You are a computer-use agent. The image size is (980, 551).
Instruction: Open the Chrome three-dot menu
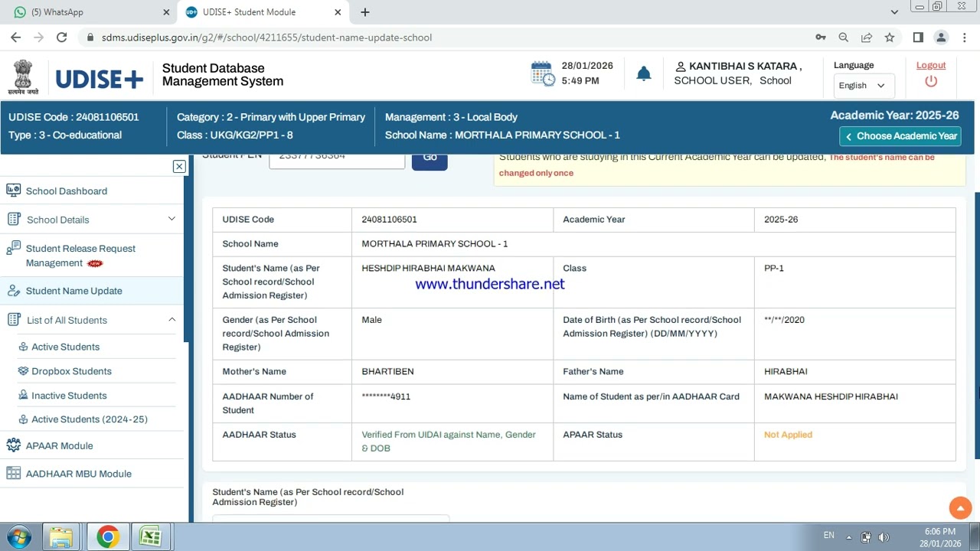pyautogui.click(x=964, y=37)
